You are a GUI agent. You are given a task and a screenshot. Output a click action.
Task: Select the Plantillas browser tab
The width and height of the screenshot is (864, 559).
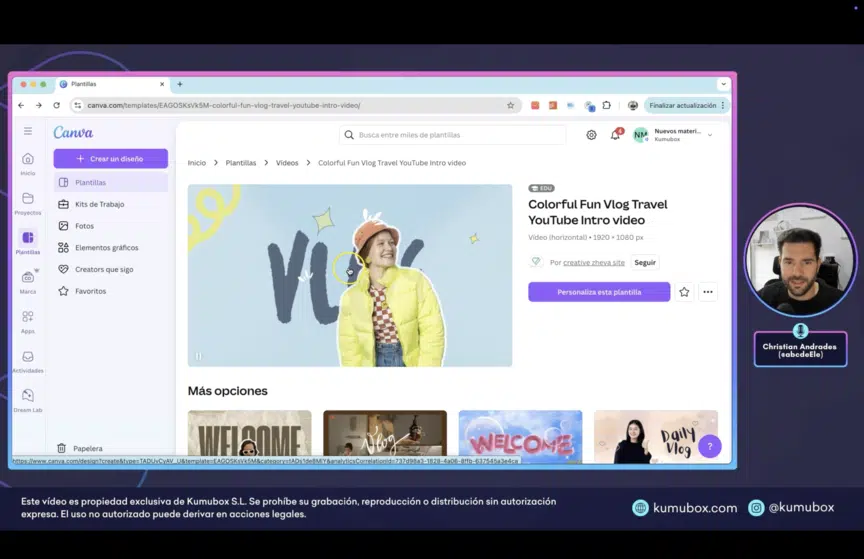click(112, 84)
